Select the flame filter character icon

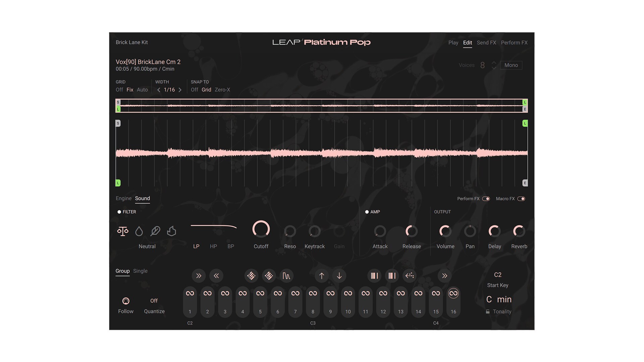171,231
